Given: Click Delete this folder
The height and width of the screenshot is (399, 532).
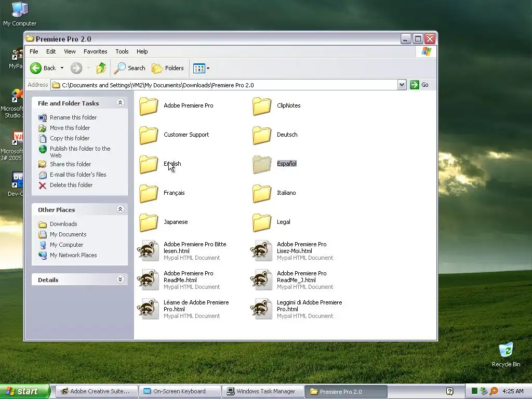Looking at the screenshot, I should click(x=65, y=185).
